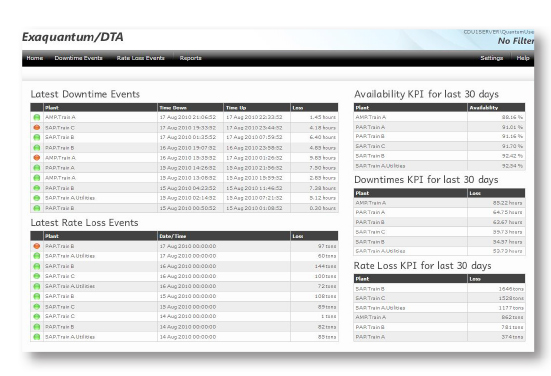Click status icon of 4.83 hours downtime row
This screenshot has height=376, width=551.
pos(37,148)
